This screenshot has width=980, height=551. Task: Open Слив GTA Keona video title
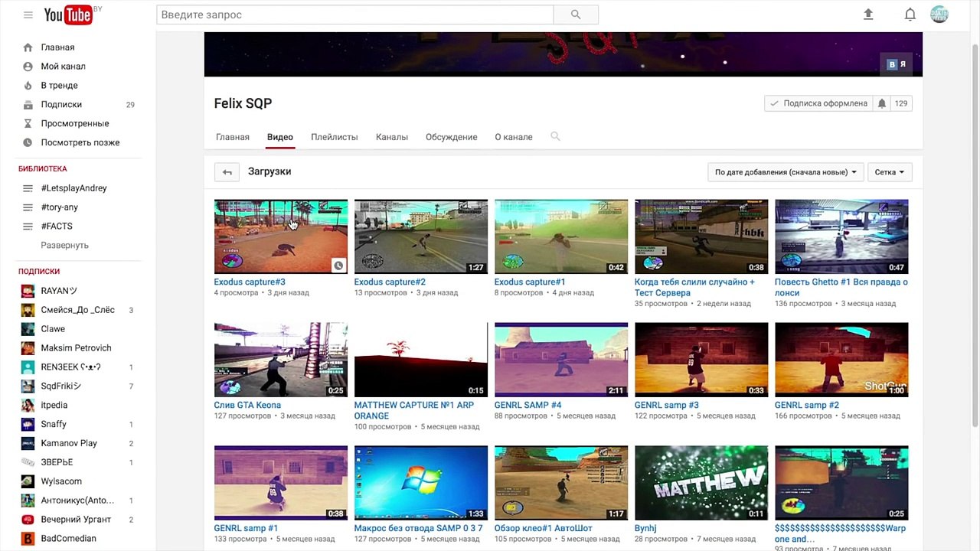(x=247, y=405)
